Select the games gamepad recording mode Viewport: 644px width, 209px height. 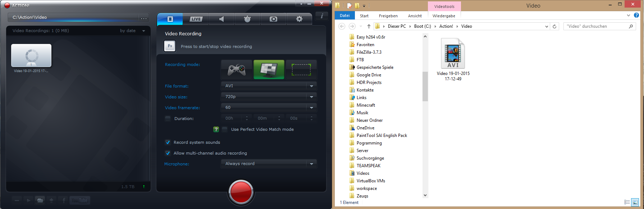click(x=237, y=69)
